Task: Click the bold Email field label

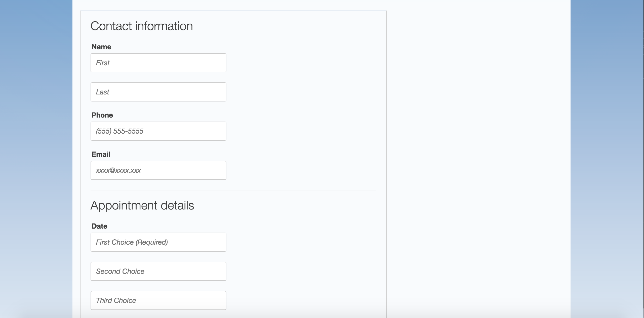Action: pyautogui.click(x=101, y=154)
